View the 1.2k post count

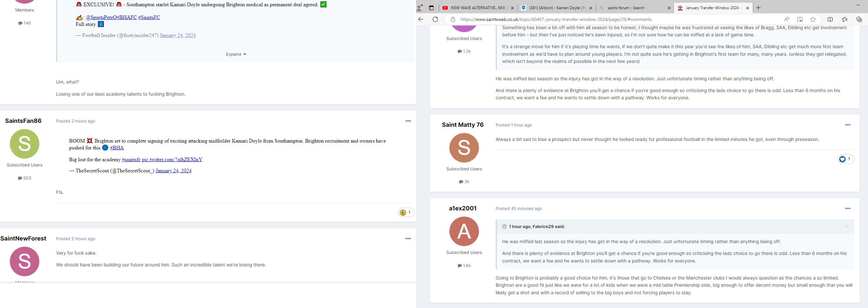[x=464, y=51]
